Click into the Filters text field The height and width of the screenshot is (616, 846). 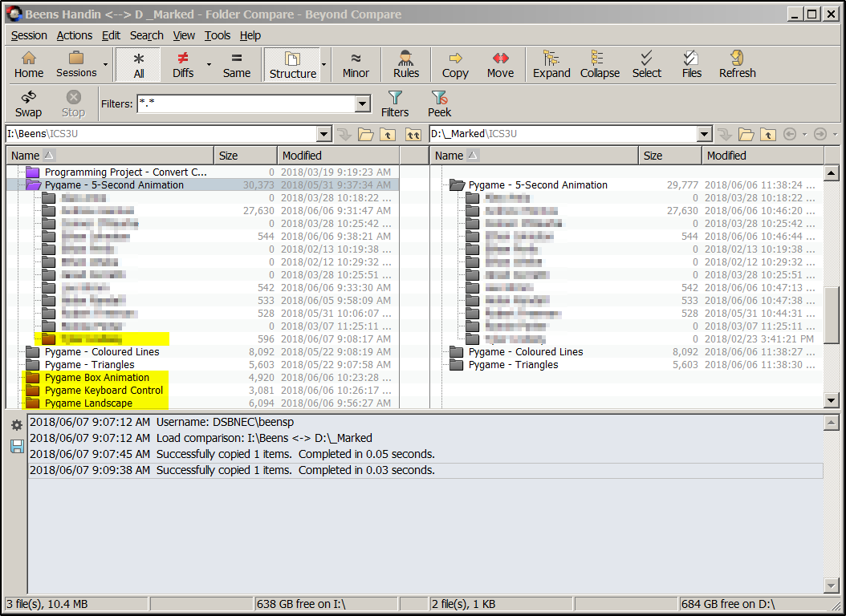tap(246, 103)
